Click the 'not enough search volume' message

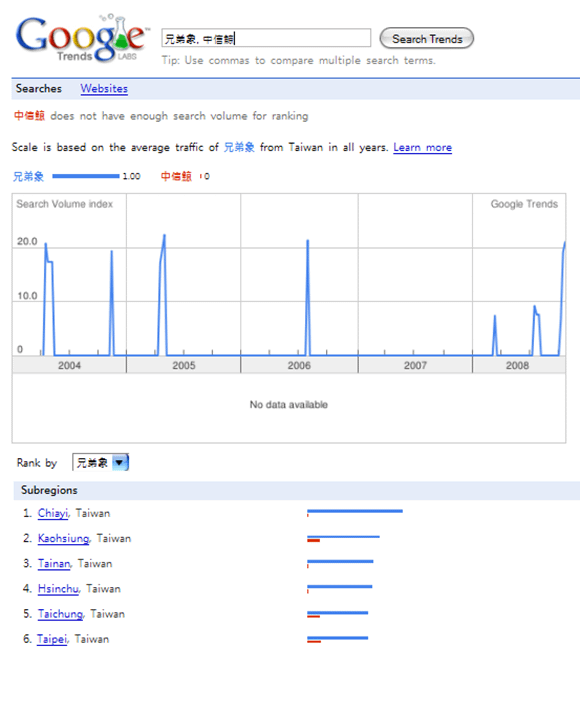click(161, 116)
